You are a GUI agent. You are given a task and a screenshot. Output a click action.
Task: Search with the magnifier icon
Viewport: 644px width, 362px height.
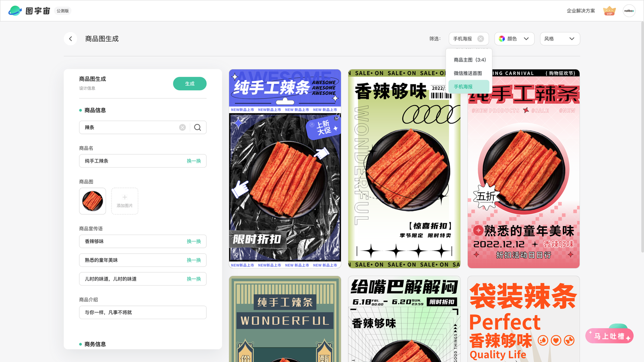pyautogui.click(x=197, y=127)
